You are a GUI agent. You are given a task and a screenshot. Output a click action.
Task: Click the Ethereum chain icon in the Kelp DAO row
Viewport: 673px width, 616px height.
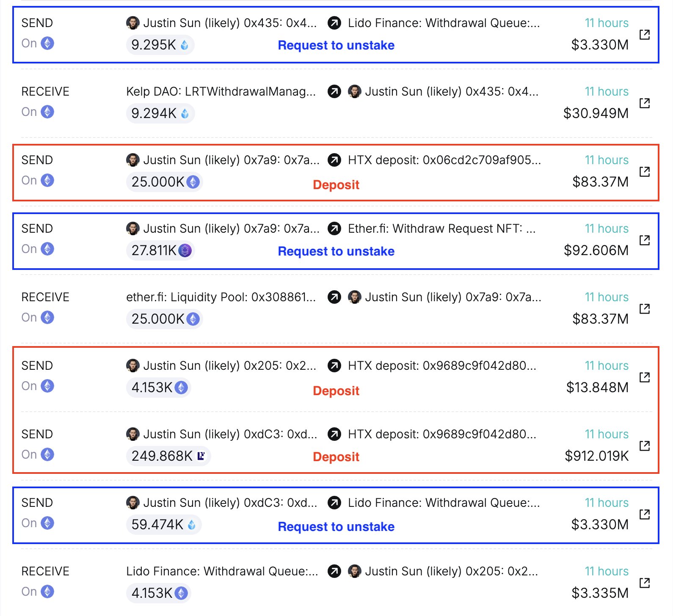tap(47, 112)
